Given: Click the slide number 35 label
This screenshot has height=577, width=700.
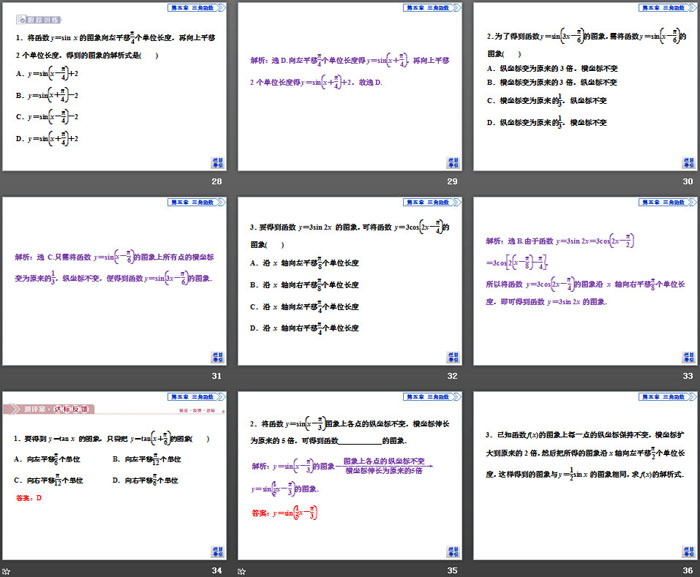Looking at the screenshot, I should [x=452, y=570].
